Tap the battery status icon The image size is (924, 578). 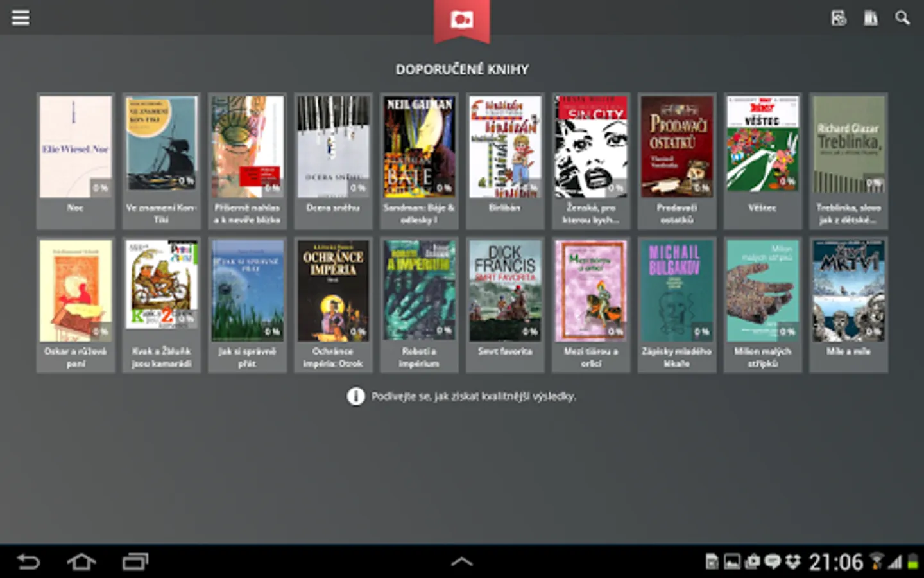[912, 562]
